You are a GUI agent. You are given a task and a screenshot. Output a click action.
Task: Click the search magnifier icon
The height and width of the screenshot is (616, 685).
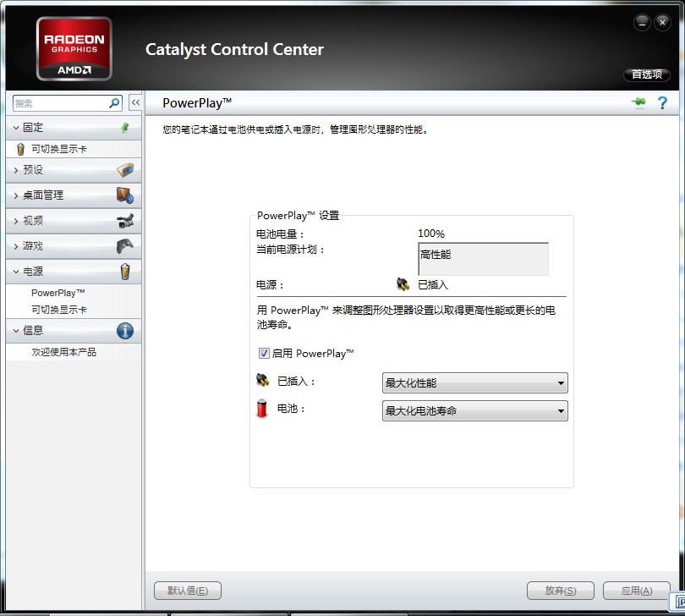pyautogui.click(x=114, y=103)
